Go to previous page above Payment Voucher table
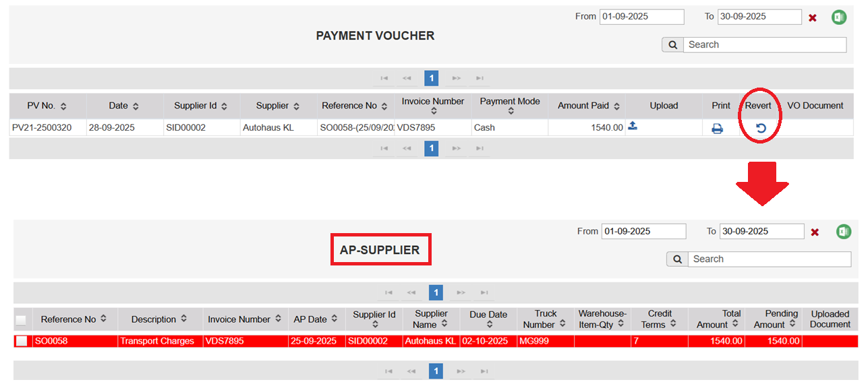Screen dimensions: 868x382 407,78
